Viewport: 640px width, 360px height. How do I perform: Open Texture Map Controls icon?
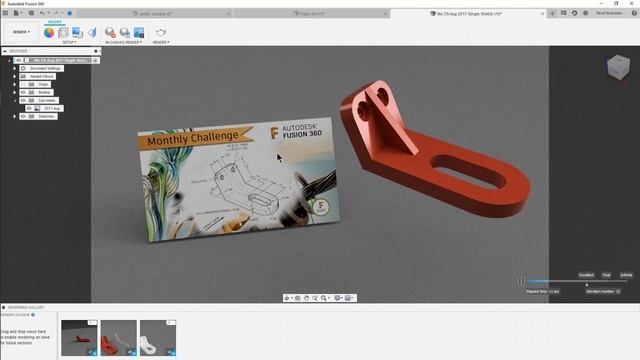[x=92, y=33]
